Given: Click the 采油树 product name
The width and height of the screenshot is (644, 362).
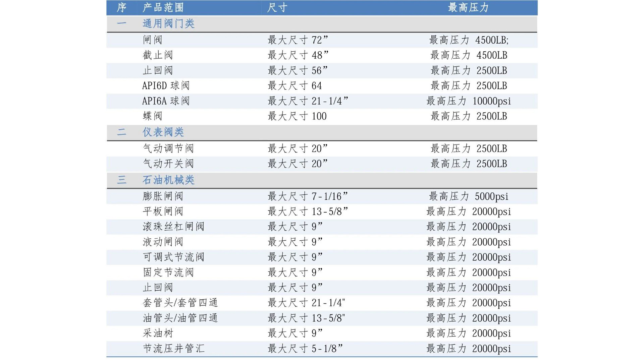Looking at the screenshot, I should [158, 333].
